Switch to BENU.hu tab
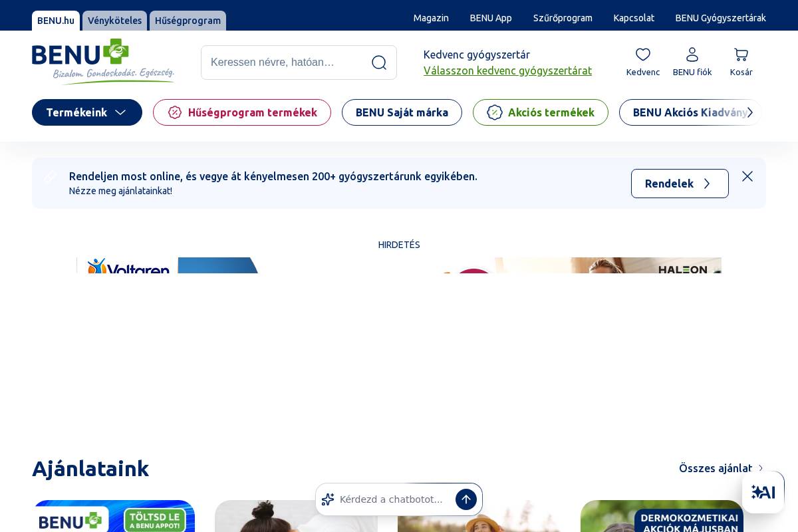 coord(56,21)
